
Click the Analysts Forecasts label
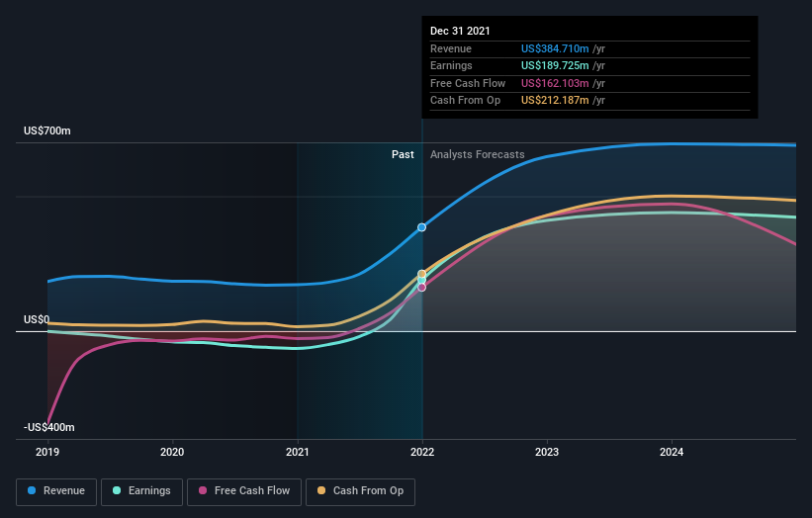point(478,155)
